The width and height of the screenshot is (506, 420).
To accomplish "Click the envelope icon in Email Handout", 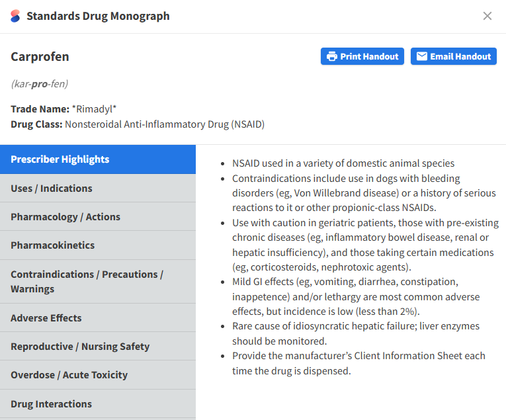I will (x=421, y=56).
